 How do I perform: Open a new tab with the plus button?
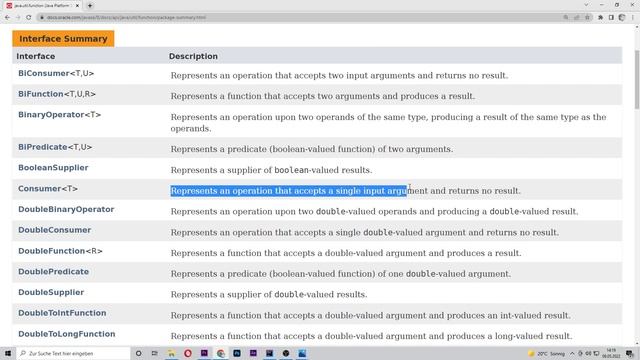coord(90,6)
